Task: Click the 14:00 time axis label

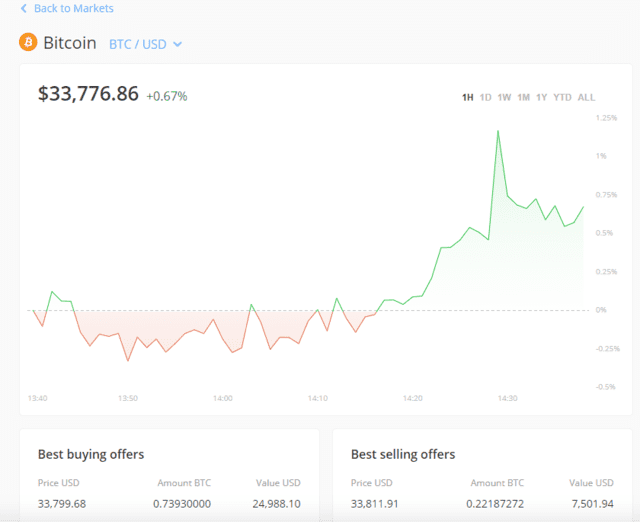Action: (x=222, y=398)
